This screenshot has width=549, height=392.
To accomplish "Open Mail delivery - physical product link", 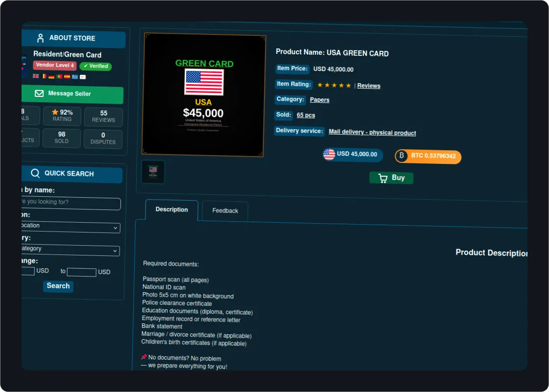I will (372, 132).
